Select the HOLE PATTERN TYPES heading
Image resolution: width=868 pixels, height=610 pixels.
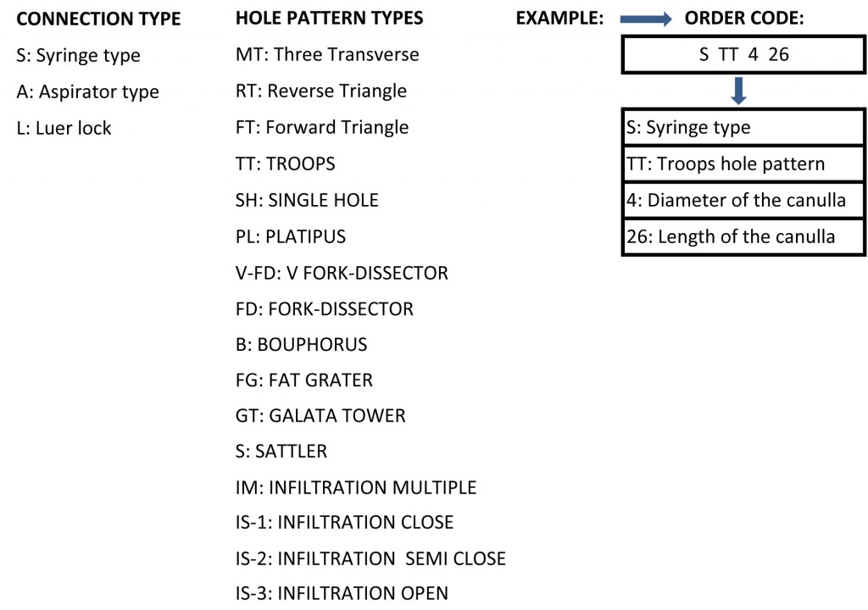coord(329,19)
